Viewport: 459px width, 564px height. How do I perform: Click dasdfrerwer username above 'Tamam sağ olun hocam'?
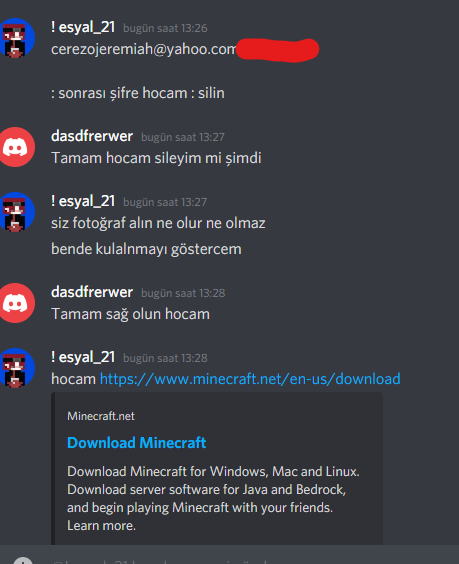click(x=92, y=292)
